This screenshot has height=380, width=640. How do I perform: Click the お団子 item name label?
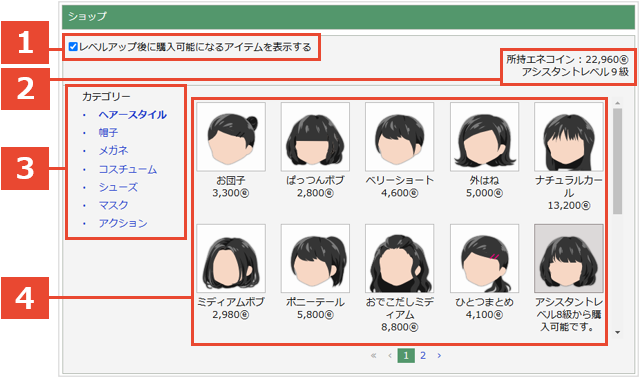point(231,180)
